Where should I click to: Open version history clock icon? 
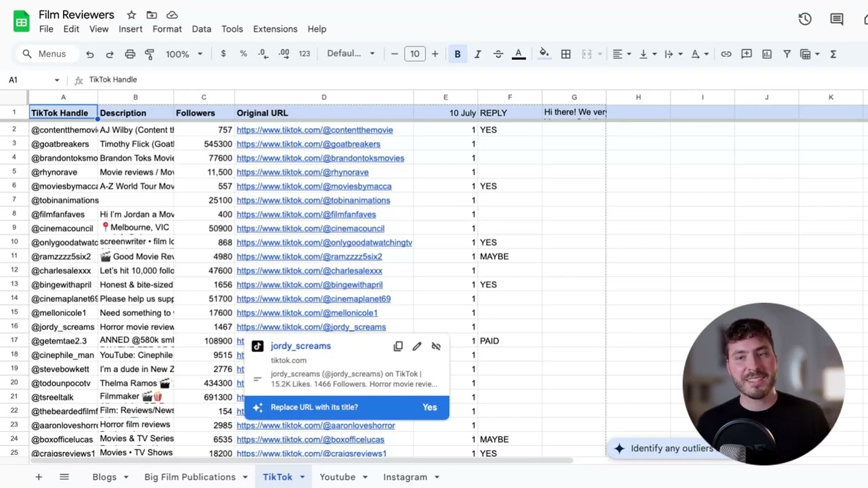805,19
